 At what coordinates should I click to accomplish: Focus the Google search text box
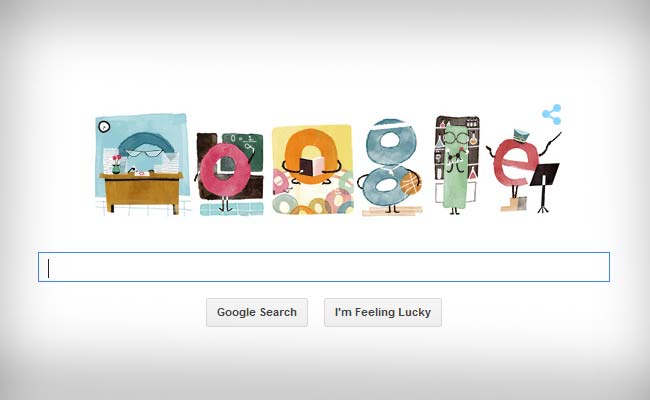click(324, 267)
